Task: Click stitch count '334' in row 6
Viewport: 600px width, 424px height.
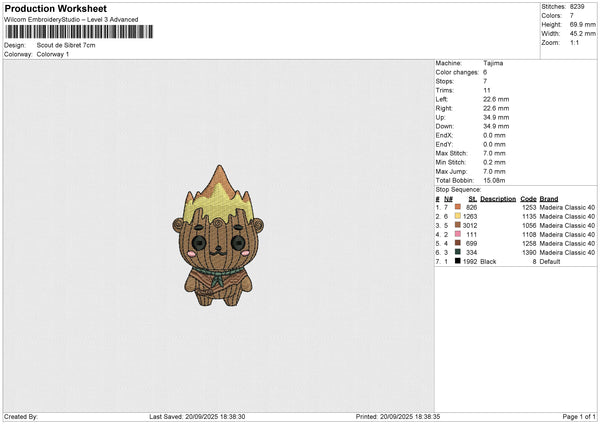Action: (x=472, y=253)
